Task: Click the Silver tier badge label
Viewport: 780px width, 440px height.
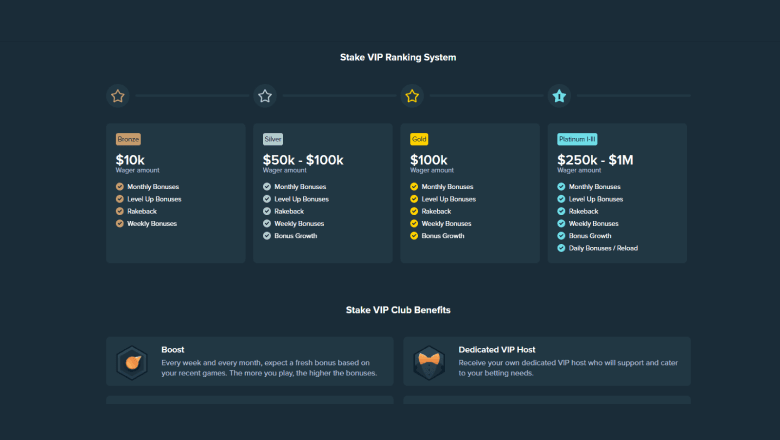Action: 273,139
